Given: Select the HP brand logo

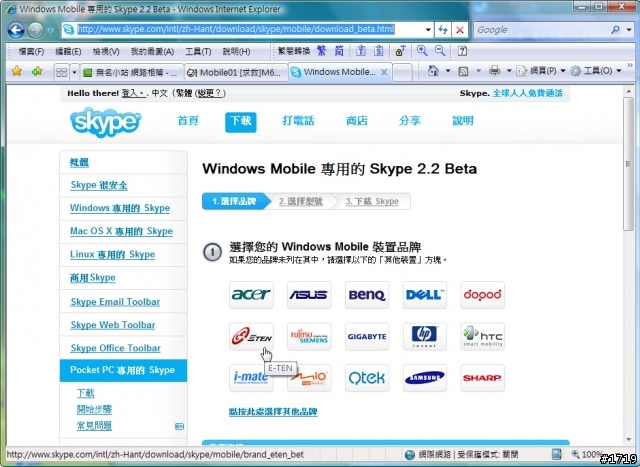Looking at the screenshot, I should tap(425, 336).
